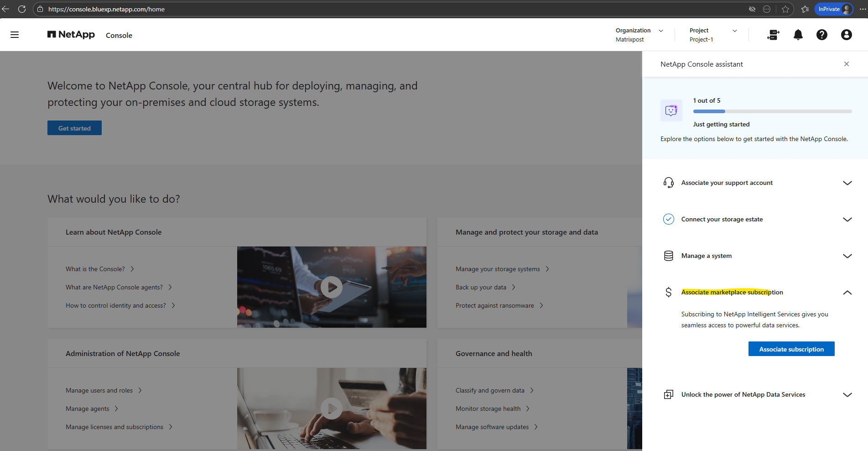The image size is (868, 451).
Task: Add this page to favorites star
Action: [x=785, y=9]
